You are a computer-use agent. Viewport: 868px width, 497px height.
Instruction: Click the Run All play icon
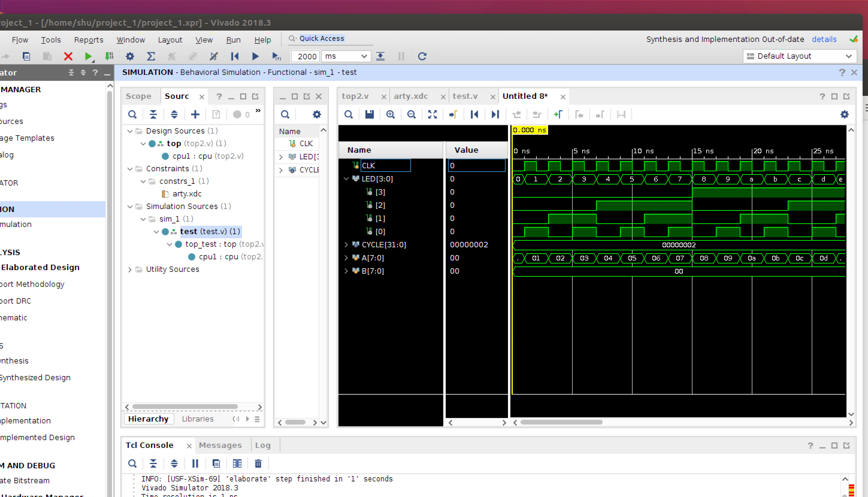pyautogui.click(x=255, y=56)
